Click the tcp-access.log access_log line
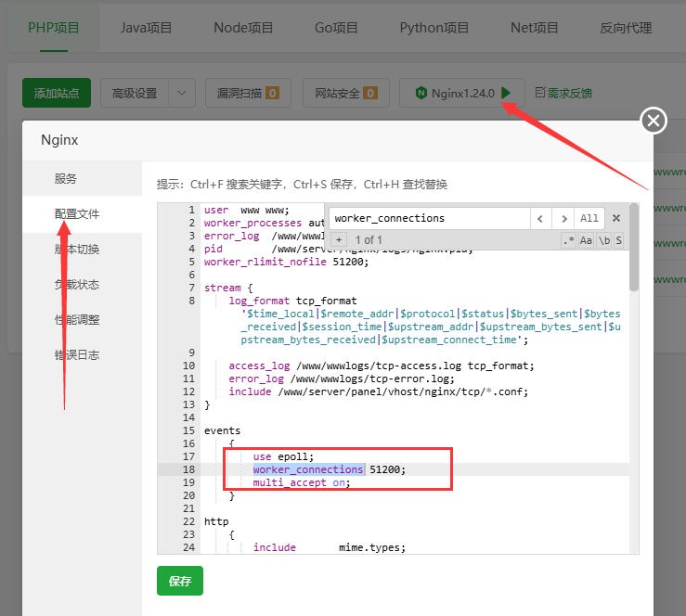The height and width of the screenshot is (616, 686). (382, 366)
